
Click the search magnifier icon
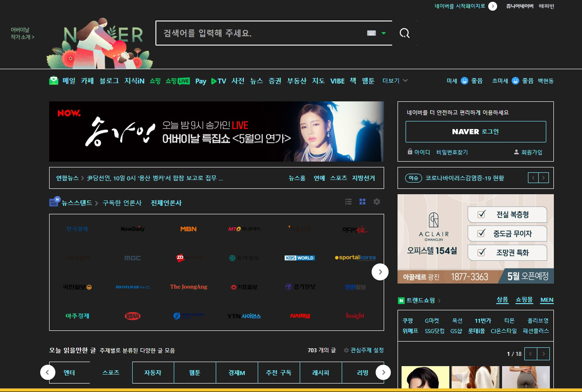click(x=405, y=33)
